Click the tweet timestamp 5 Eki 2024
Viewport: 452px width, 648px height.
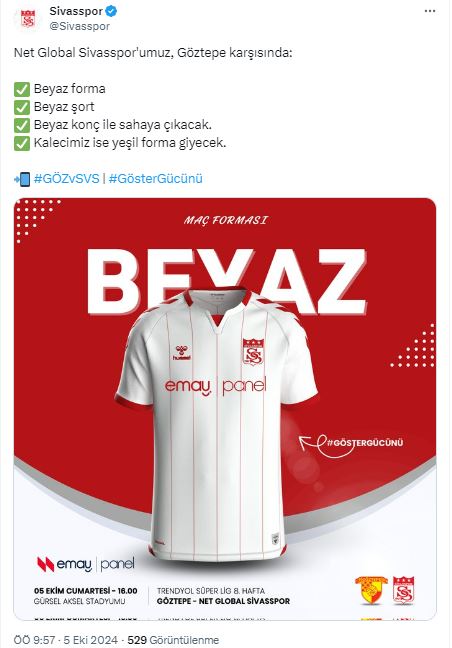pyautogui.click(x=90, y=640)
